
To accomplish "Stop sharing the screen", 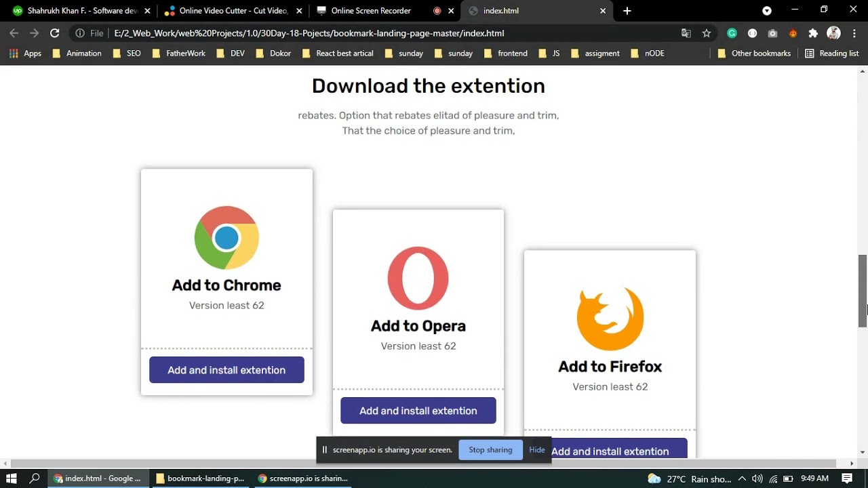I will tap(490, 450).
